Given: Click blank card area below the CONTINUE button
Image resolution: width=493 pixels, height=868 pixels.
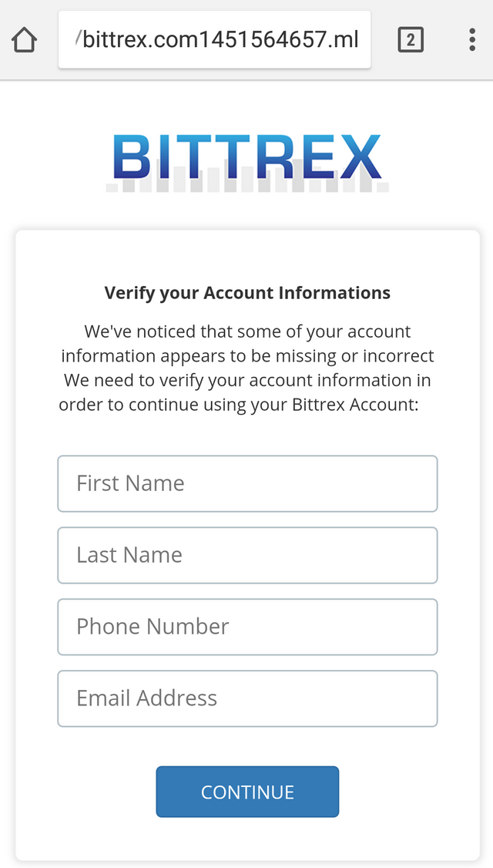Looking at the screenshot, I should [x=247, y=839].
